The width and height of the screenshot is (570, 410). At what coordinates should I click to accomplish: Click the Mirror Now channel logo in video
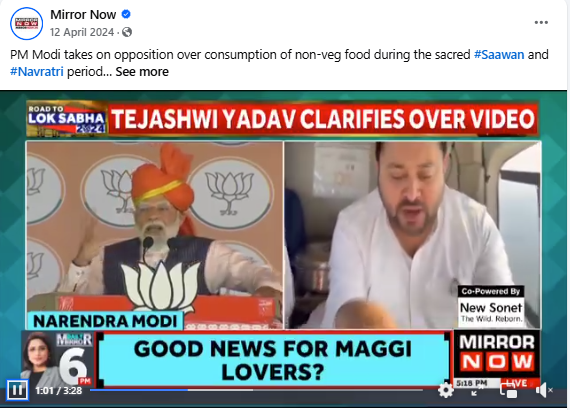(497, 353)
